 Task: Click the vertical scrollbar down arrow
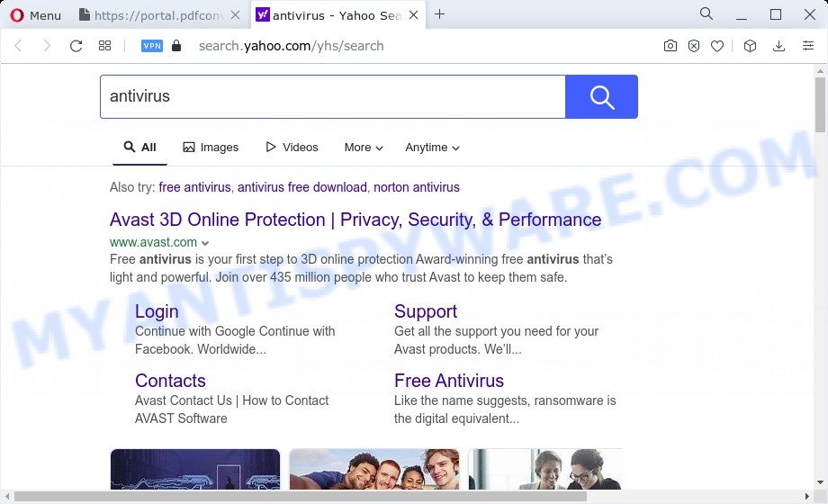[820, 482]
